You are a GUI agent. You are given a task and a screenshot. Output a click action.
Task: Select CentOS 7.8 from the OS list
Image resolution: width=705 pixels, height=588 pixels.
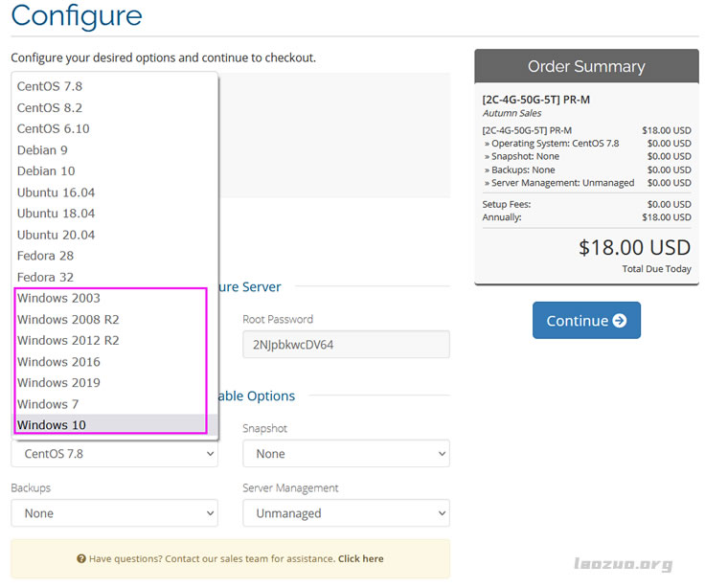coord(50,86)
